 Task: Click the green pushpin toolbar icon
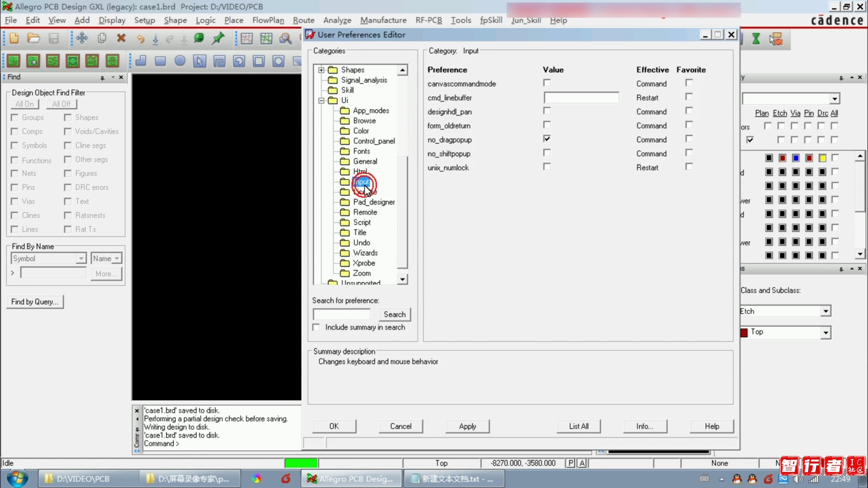tap(218, 38)
